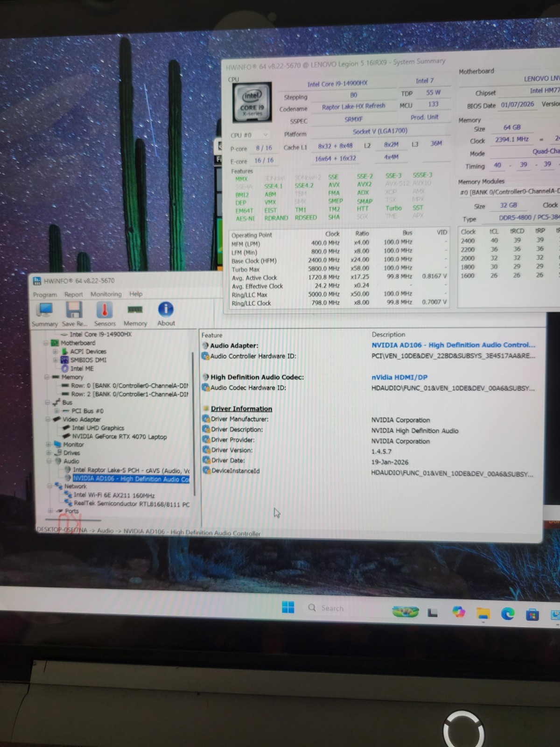The width and height of the screenshot is (560, 747).
Task: Open the memory module #0 BANK 0 dropdown
Action: (x=509, y=192)
